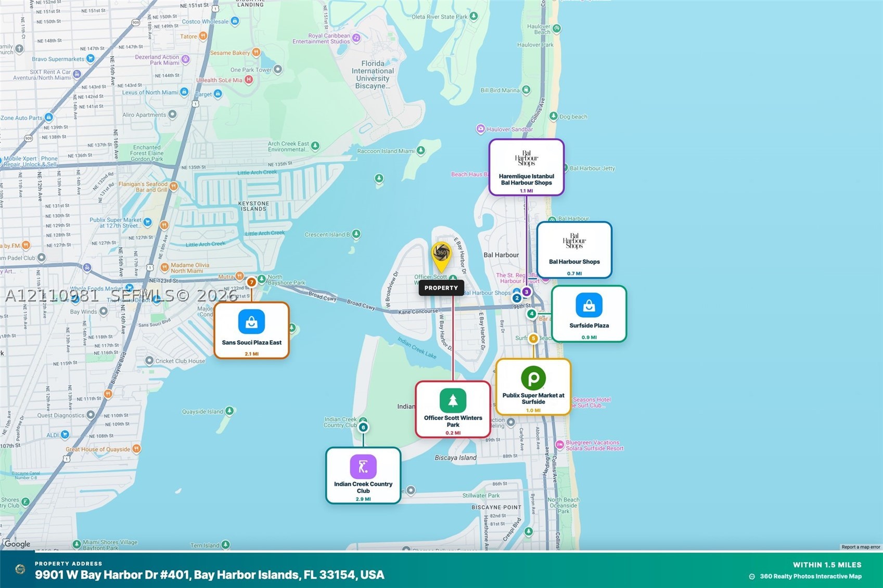The height and width of the screenshot is (588, 883).
Task: Click the Tern Island park pin
Action: (225, 545)
